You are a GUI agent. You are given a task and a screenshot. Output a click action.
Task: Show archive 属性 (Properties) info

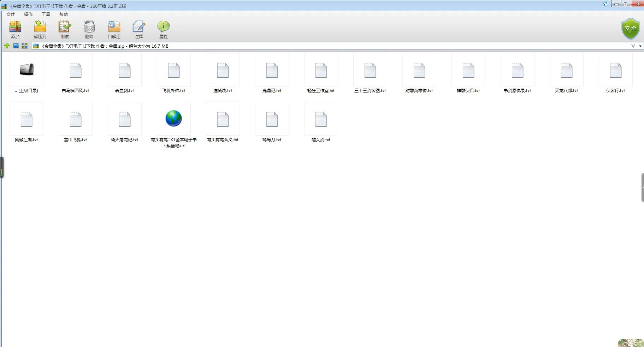(x=163, y=29)
